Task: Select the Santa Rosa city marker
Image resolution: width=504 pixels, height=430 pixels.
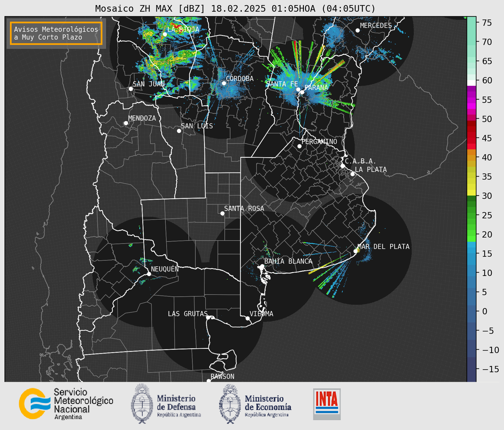Action: click(x=222, y=214)
